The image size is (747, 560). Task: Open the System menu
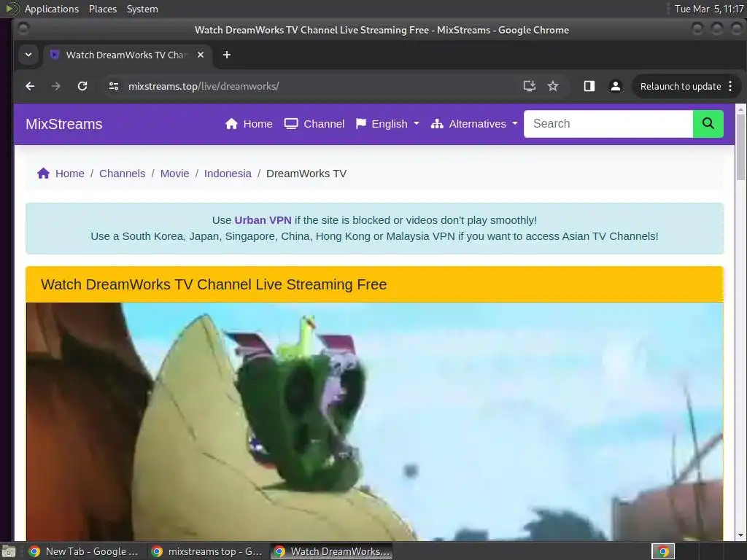tap(142, 9)
